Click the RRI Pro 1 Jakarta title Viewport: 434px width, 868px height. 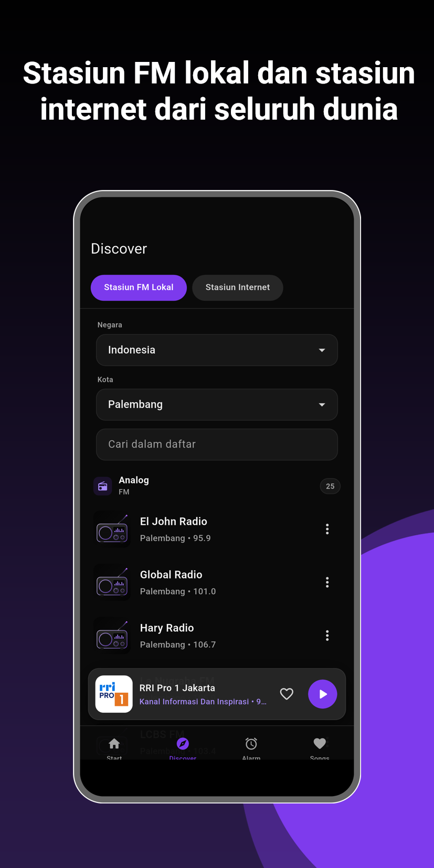[177, 688]
